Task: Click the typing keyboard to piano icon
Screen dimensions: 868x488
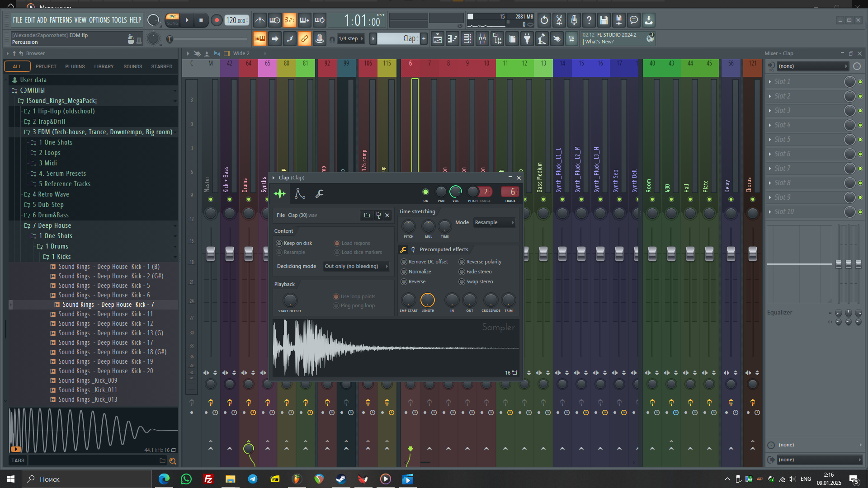Action: [260, 39]
